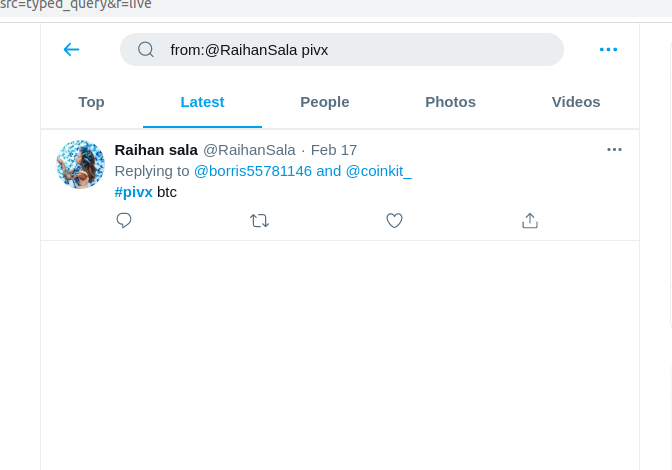
Task: Click the #pivx hashtag link
Action: click(134, 191)
